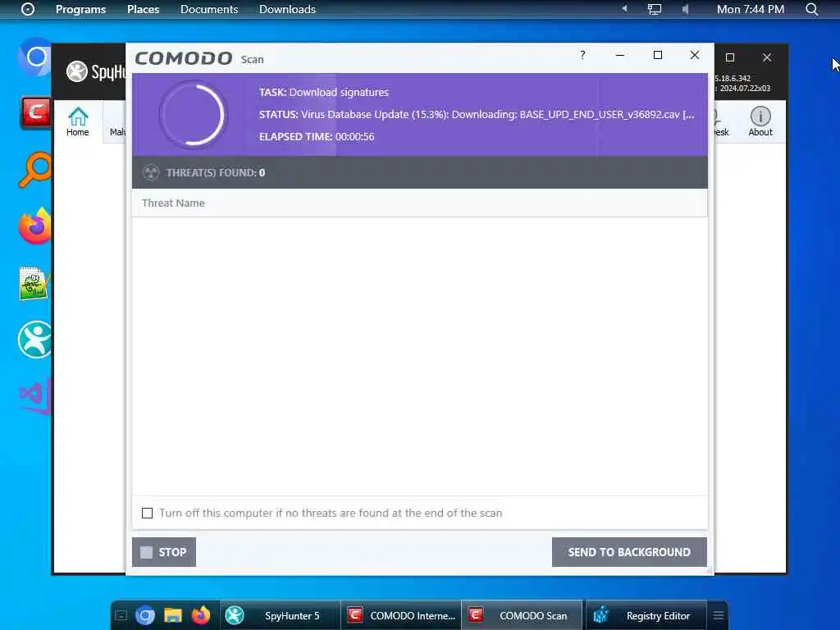Viewport: 840px width, 630px height.
Task: Open COMODO Scan help question mark
Action: coord(582,55)
